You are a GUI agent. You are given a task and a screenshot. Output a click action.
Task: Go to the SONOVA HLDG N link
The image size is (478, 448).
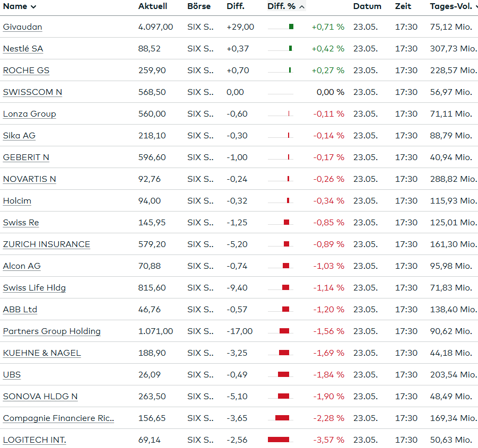pos(40,397)
